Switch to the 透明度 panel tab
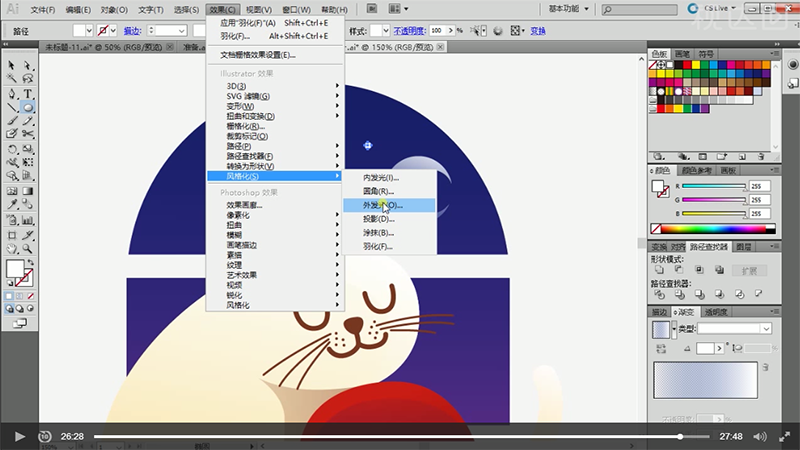Viewport: 800px width, 450px height. coord(715,312)
